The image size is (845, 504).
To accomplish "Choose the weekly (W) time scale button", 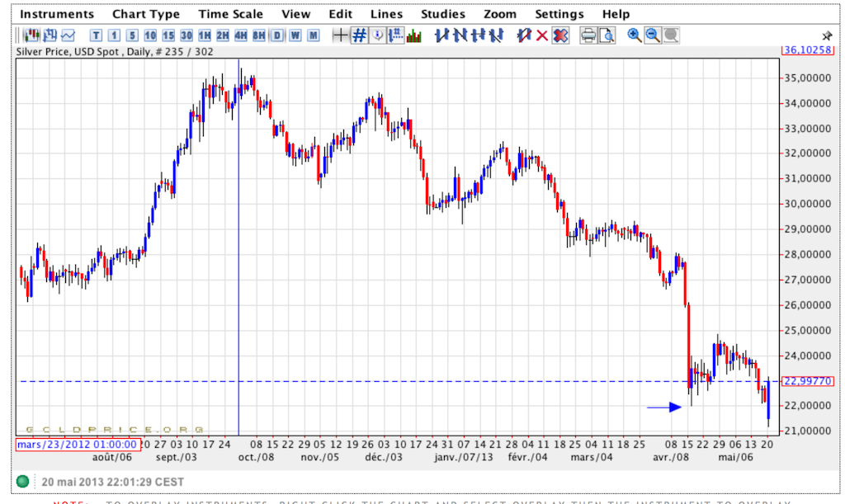I will point(295,35).
